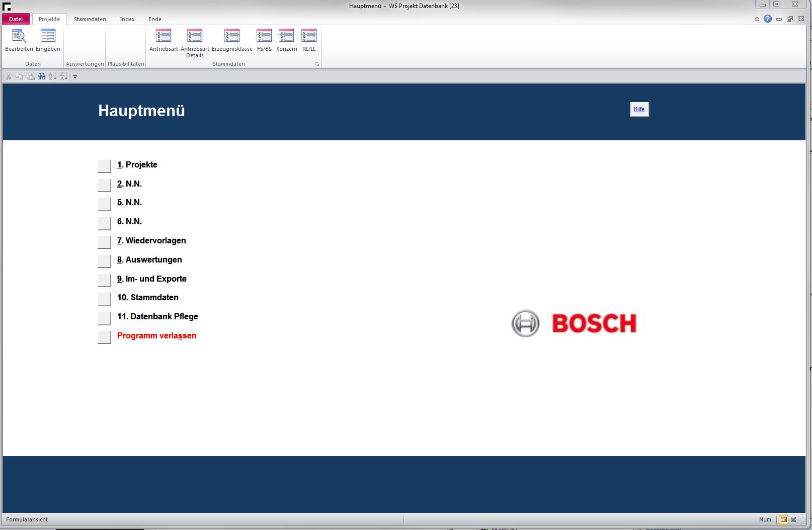The width and height of the screenshot is (812, 530).
Task: Switch to the Index ribbon tab
Action: [x=127, y=19]
